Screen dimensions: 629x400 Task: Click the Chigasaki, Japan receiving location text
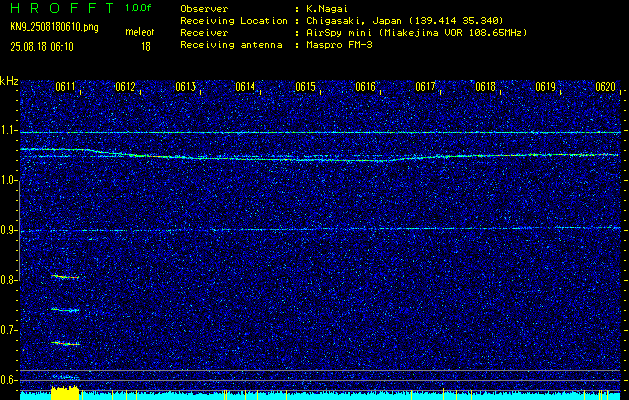pos(404,21)
